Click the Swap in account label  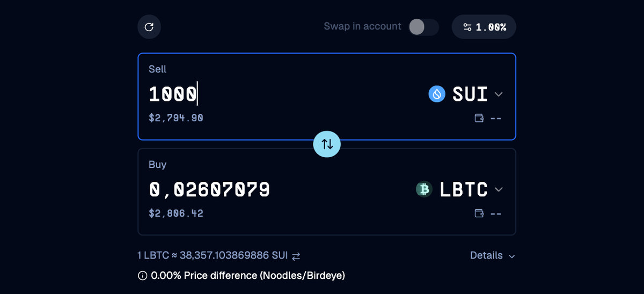(x=362, y=26)
